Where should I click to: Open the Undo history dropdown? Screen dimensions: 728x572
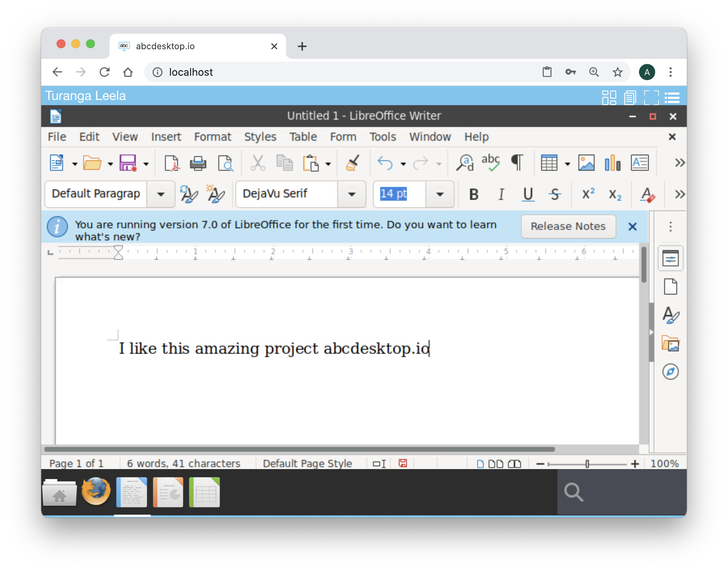[x=403, y=164]
